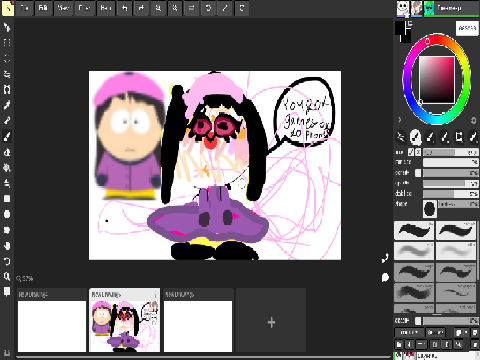Screen dimensions: 480x360
Task: Click the black foreground color swatch
Action: point(400,28)
